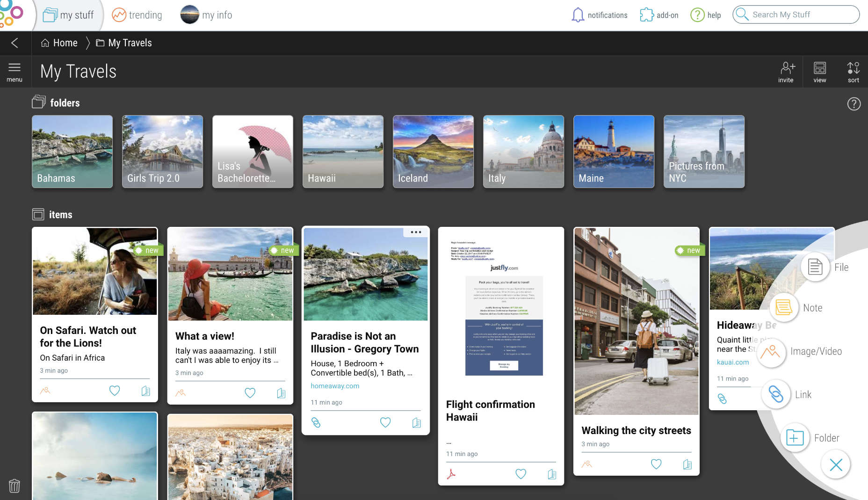The height and width of the screenshot is (500, 868).
Task: Click link icon on Hideaway card
Action: click(x=723, y=399)
